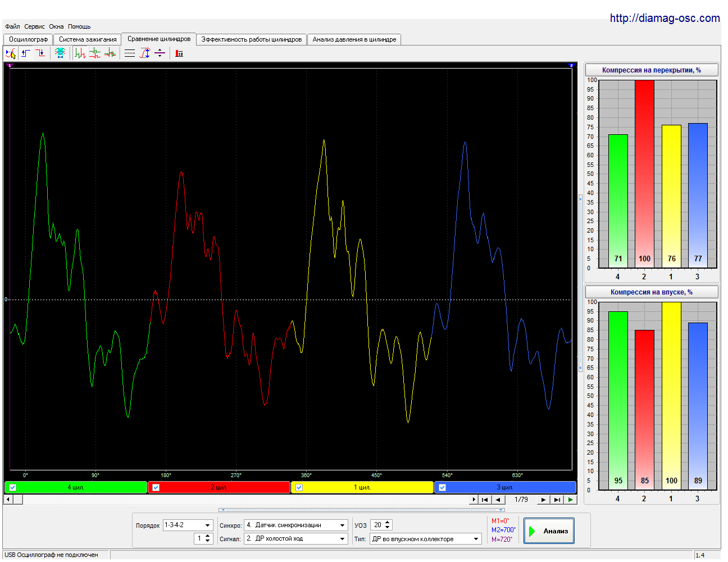
Task: Activate the cursor marker selection tool
Action: tap(11, 53)
